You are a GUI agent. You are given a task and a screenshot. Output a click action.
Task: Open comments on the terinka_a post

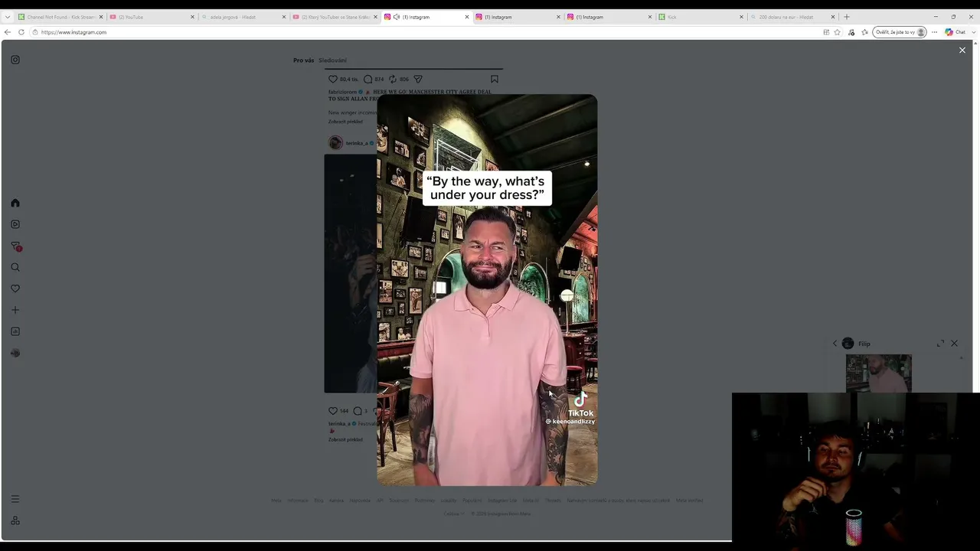pos(358,411)
